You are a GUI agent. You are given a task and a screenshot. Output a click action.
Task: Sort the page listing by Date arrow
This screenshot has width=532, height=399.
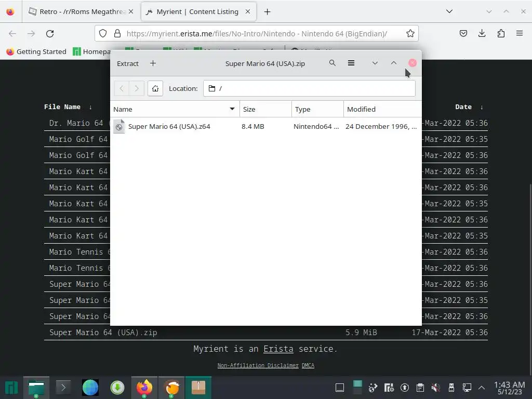(482, 107)
